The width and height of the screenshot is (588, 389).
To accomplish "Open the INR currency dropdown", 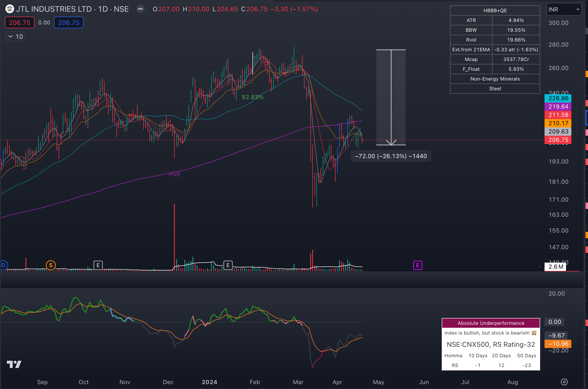I will coord(564,10).
